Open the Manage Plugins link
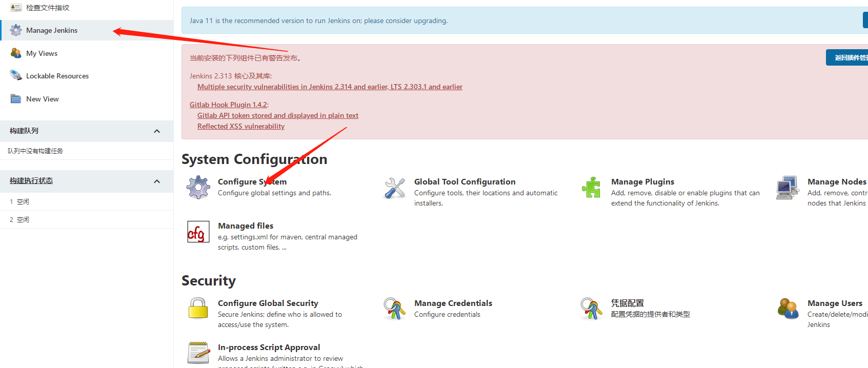Screen dimensions: 868x368 point(642,181)
